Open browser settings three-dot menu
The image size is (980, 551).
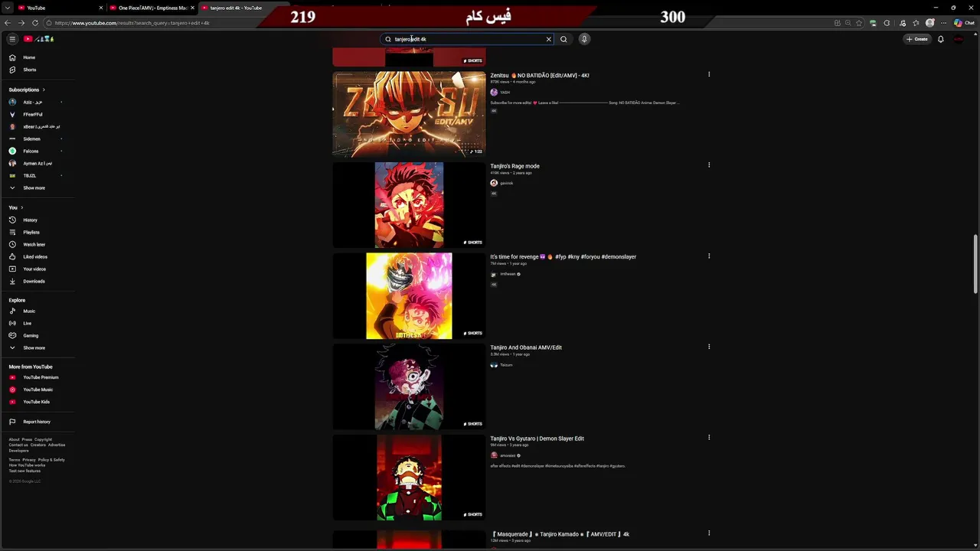[x=944, y=23]
